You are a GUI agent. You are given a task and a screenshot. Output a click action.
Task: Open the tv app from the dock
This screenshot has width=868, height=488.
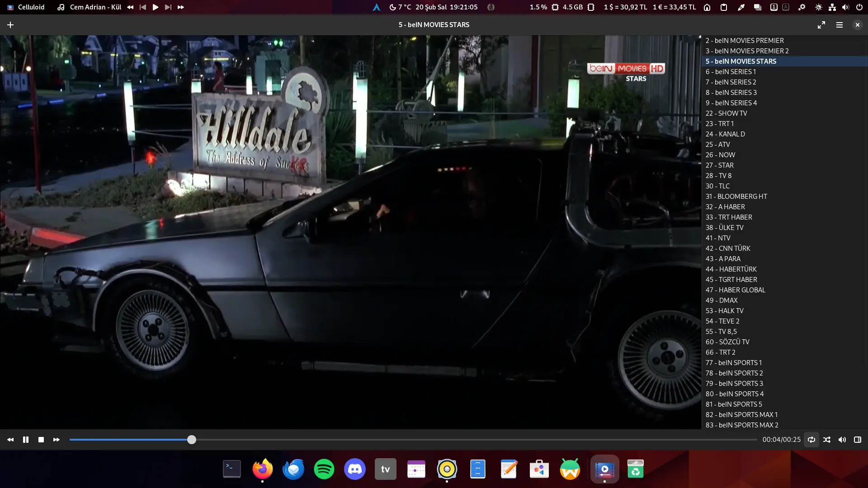pos(386,469)
